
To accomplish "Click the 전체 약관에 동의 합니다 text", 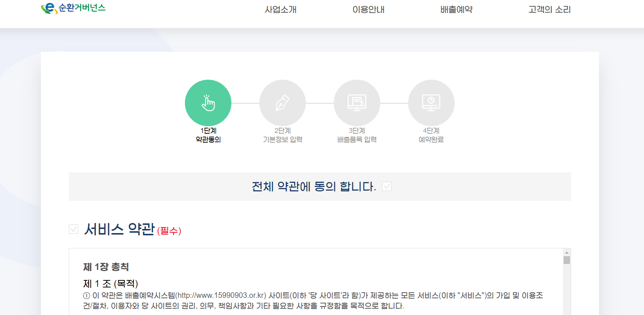I will [x=314, y=187].
